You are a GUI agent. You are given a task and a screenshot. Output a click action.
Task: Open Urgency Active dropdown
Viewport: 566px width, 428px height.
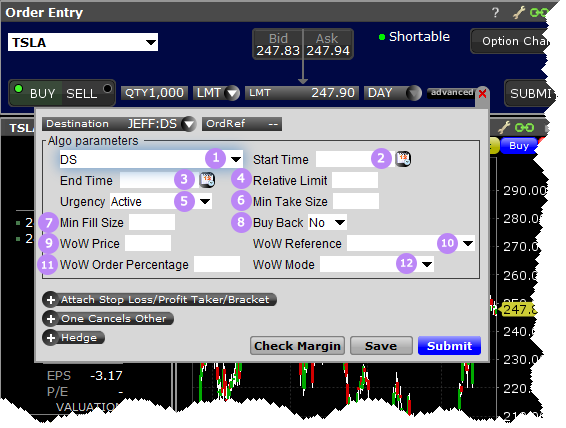pos(205,201)
